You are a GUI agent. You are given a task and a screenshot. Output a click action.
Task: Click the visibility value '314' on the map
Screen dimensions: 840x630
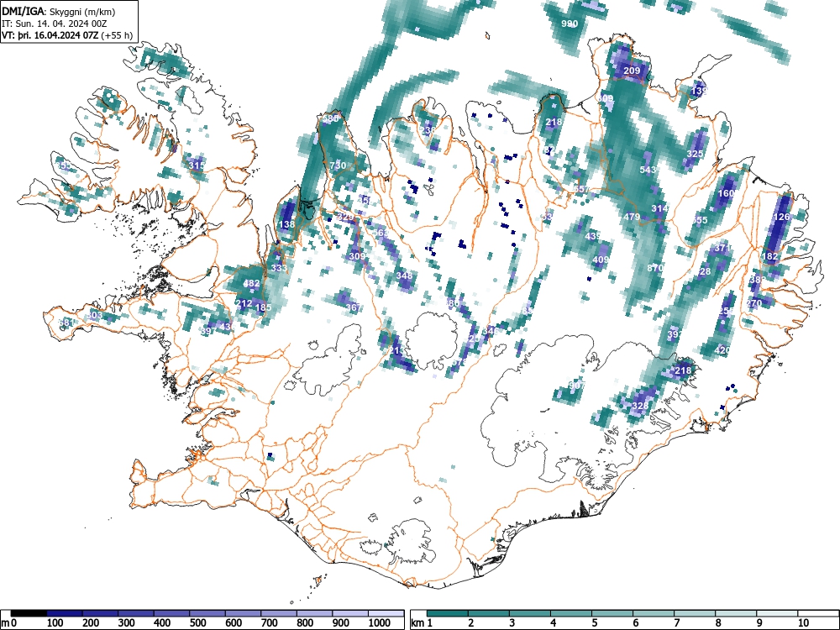659,208
